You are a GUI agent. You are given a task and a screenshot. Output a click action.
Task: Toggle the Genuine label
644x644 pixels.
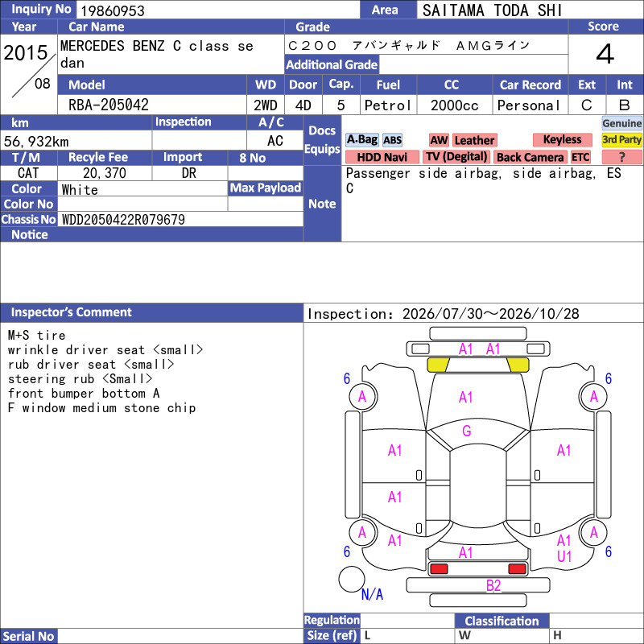coord(621,123)
